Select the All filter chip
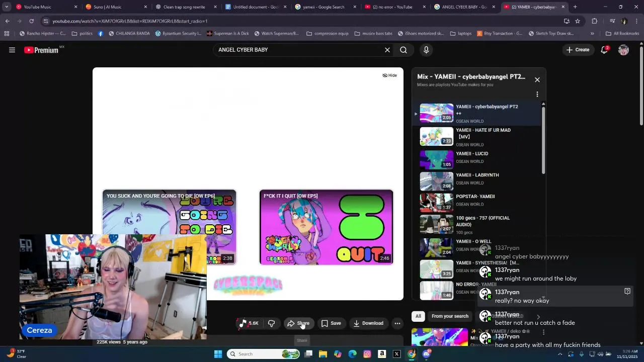 (418, 316)
